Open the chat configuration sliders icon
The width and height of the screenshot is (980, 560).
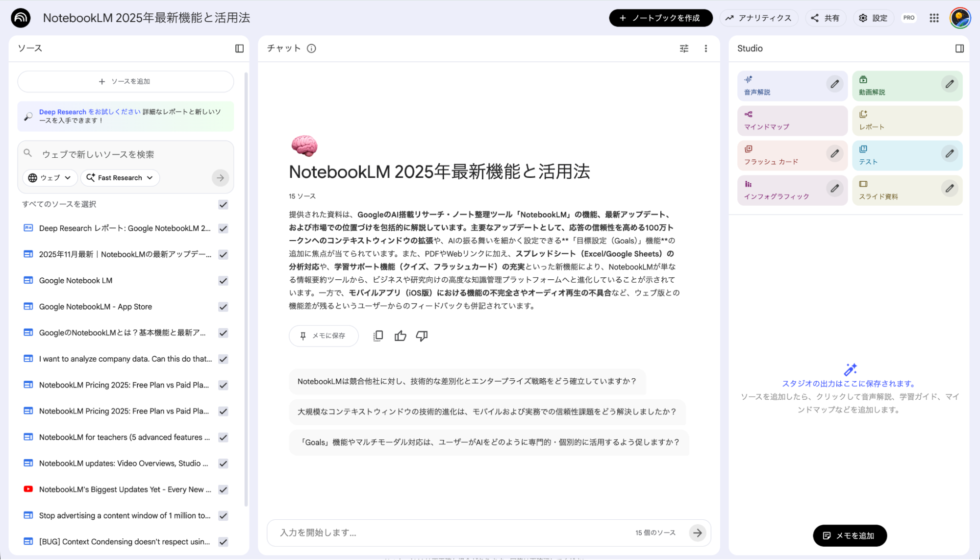[683, 49]
